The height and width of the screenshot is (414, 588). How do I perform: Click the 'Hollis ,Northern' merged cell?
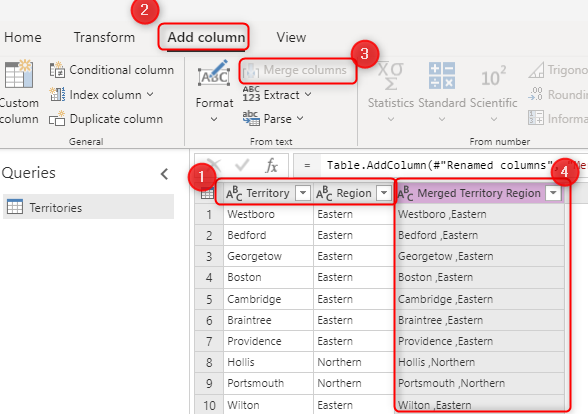pos(480,362)
